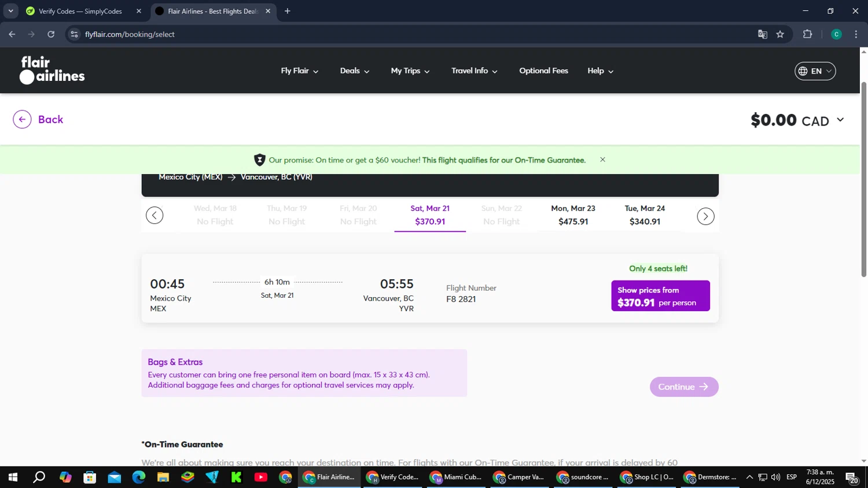Screen dimensions: 868x488
Task: Click the Bags & Extras heading
Action: coord(175,362)
